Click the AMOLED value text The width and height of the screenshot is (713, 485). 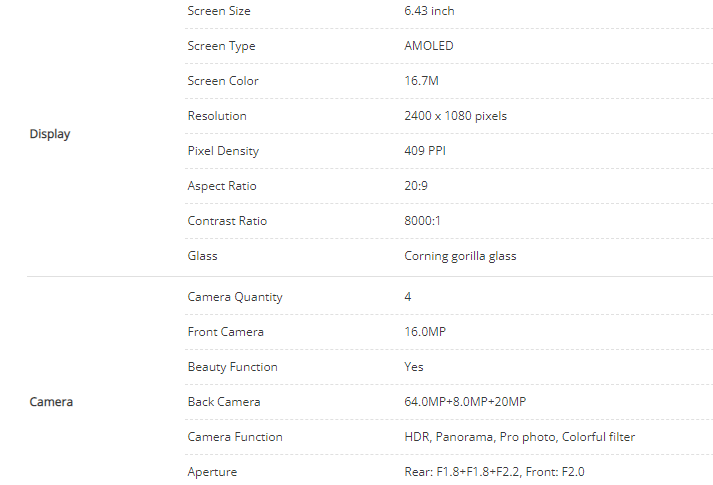pyautogui.click(x=429, y=46)
